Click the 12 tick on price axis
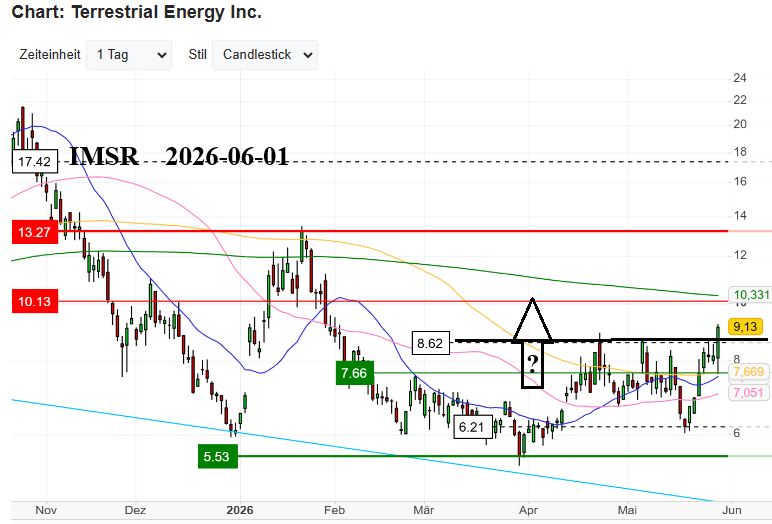Screen dimensions: 772x524 [x=740, y=255]
